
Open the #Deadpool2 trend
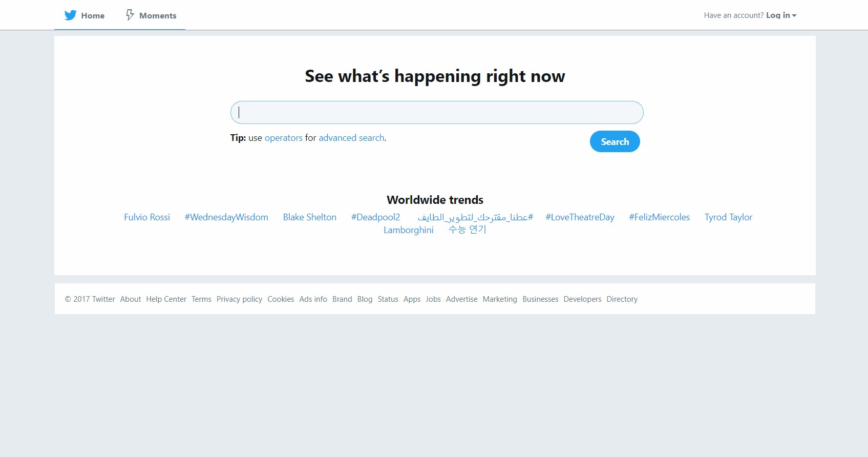point(375,217)
